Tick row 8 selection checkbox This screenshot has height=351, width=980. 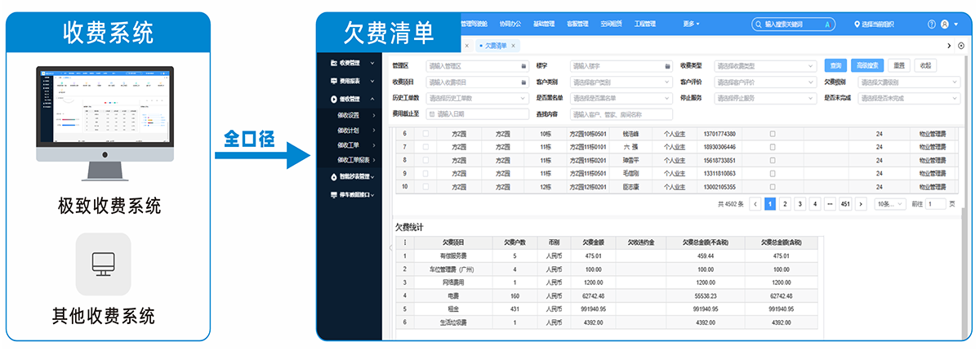(425, 160)
